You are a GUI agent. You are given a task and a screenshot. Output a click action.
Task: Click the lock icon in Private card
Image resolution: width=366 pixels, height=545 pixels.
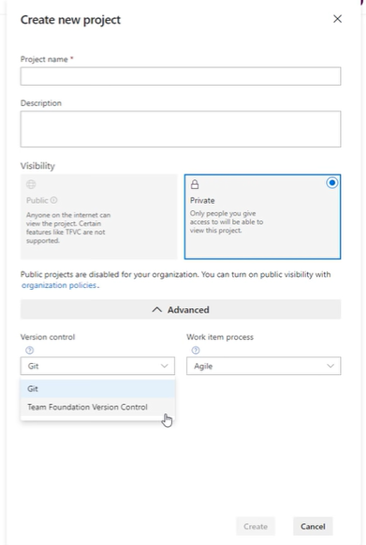195,184
